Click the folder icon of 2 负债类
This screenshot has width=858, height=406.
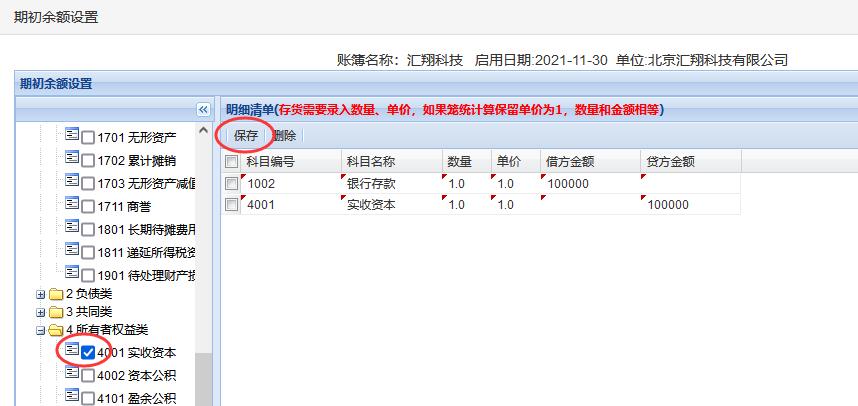click(x=55, y=294)
